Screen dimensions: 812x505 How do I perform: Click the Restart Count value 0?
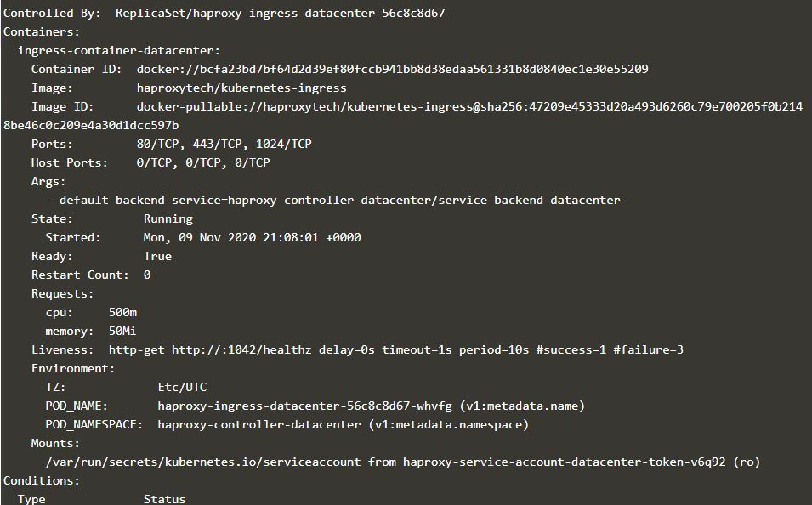click(147, 275)
